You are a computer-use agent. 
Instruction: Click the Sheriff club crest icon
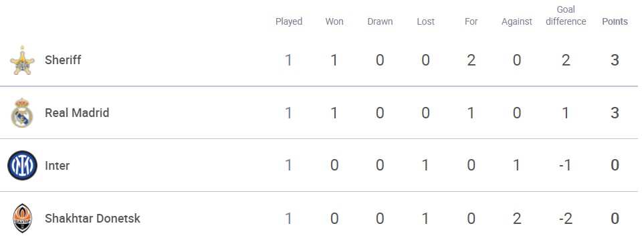[22, 60]
